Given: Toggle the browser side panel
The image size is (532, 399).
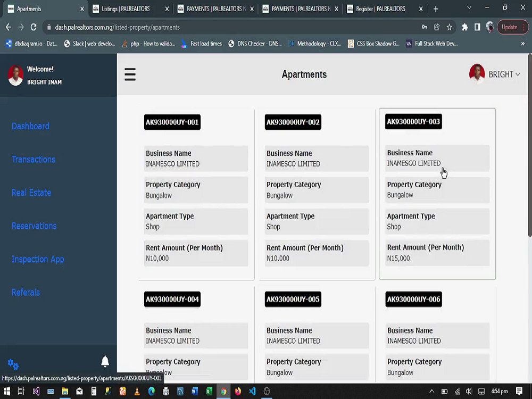Looking at the screenshot, I should point(477,27).
